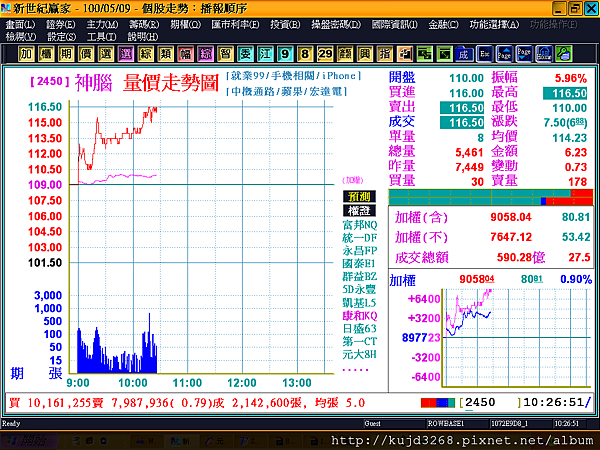Click the blue 成 toolbar icon

pos(464,54)
